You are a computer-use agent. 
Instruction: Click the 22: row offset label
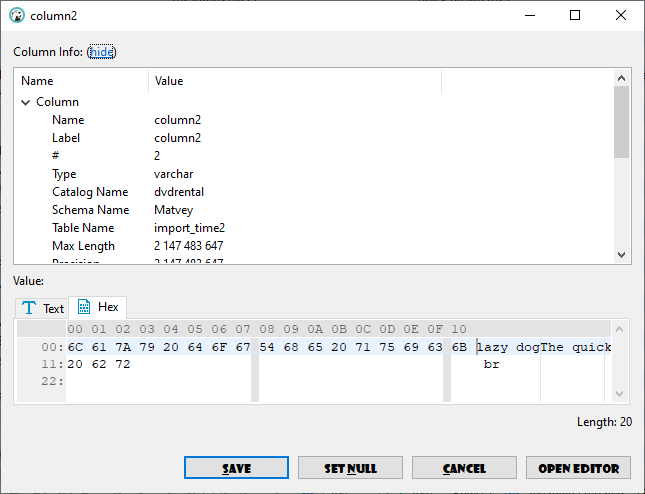pyautogui.click(x=52, y=382)
